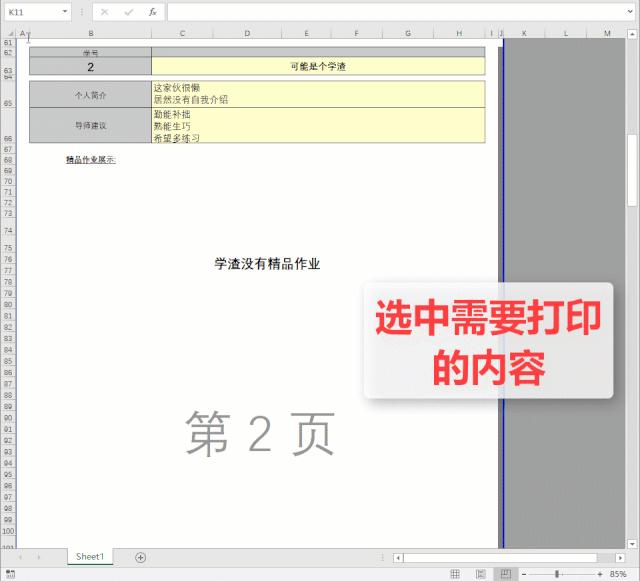640x581 pixels.
Task: Add a new sheet with plus icon
Action: point(140,557)
